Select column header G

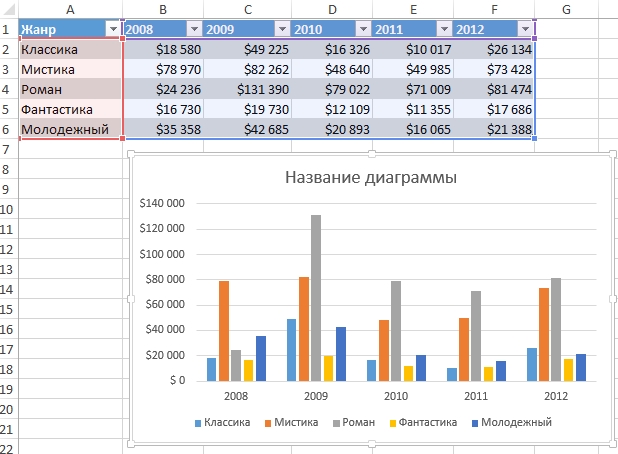point(566,9)
